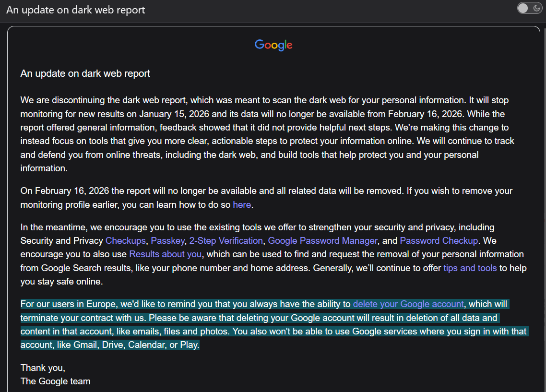Open the Checkups link

click(x=125, y=240)
